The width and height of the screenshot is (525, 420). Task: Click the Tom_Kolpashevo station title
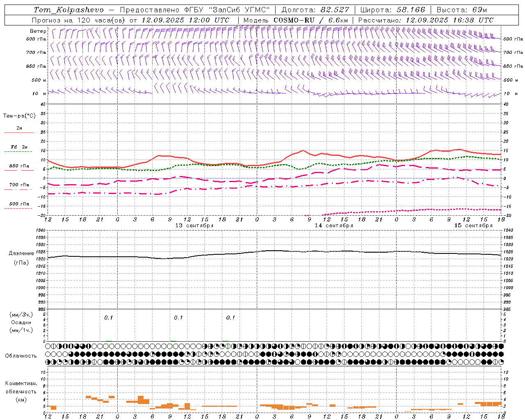click(68, 10)
